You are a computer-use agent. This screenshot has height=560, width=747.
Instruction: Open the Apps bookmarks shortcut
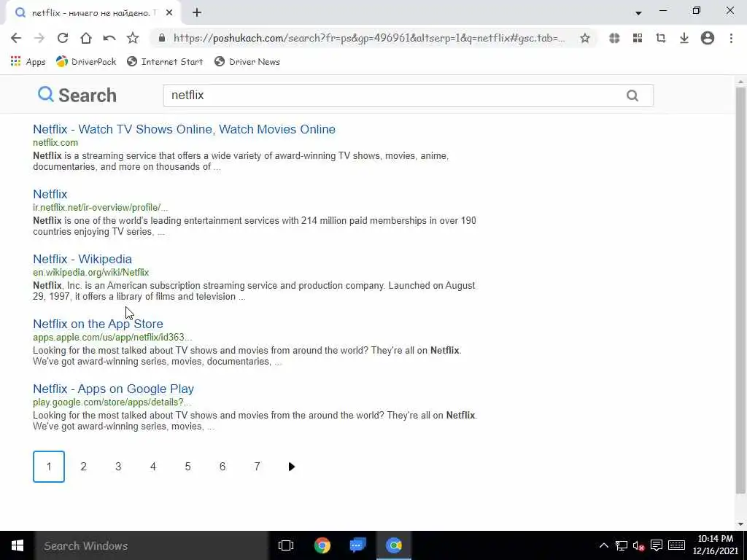tap(28, 61)
